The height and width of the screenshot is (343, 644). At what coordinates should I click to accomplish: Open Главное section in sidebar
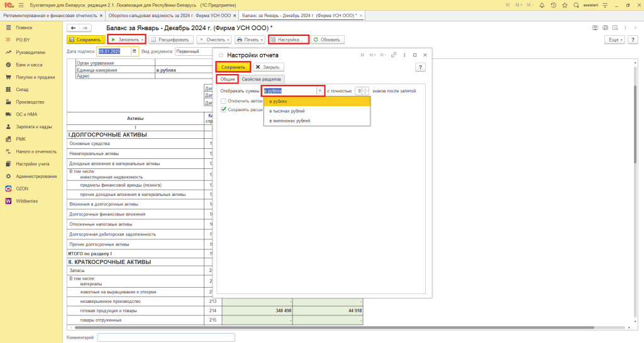coord(24,28)
